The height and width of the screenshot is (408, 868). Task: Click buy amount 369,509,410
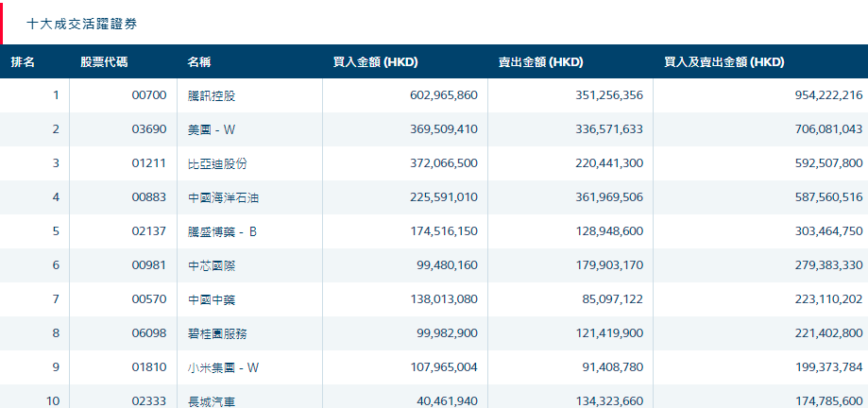(443, 129)
